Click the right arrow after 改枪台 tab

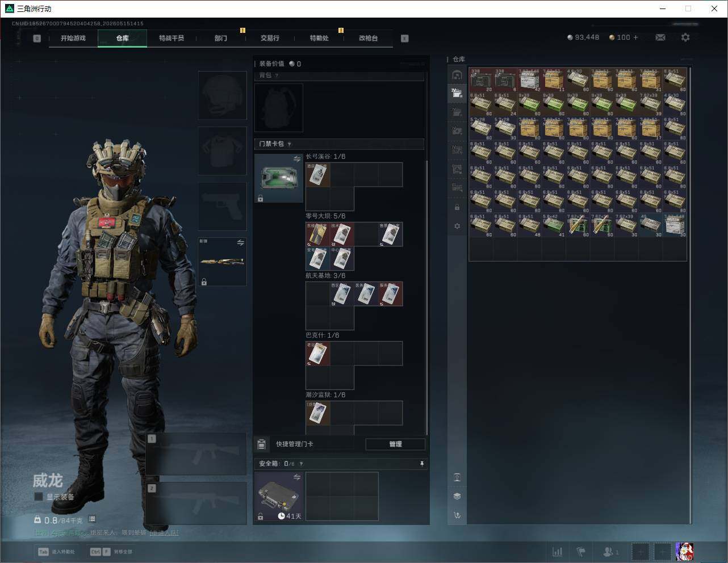point(405,39)
